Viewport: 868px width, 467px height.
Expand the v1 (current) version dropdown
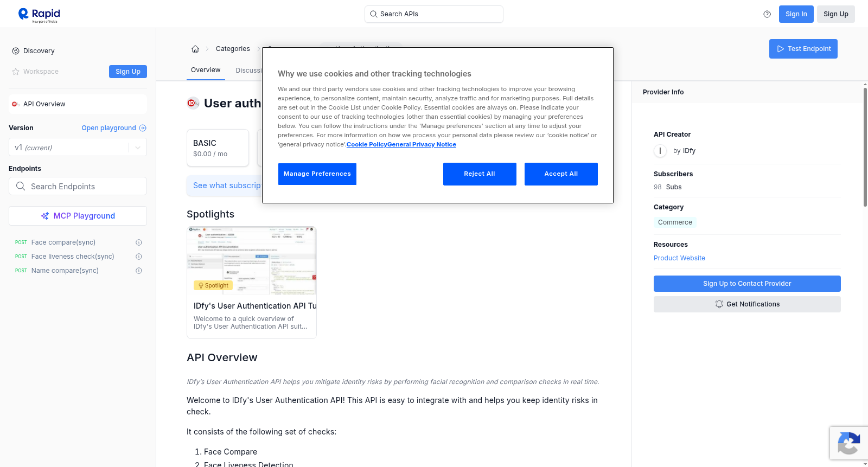(x=138, y=148)
